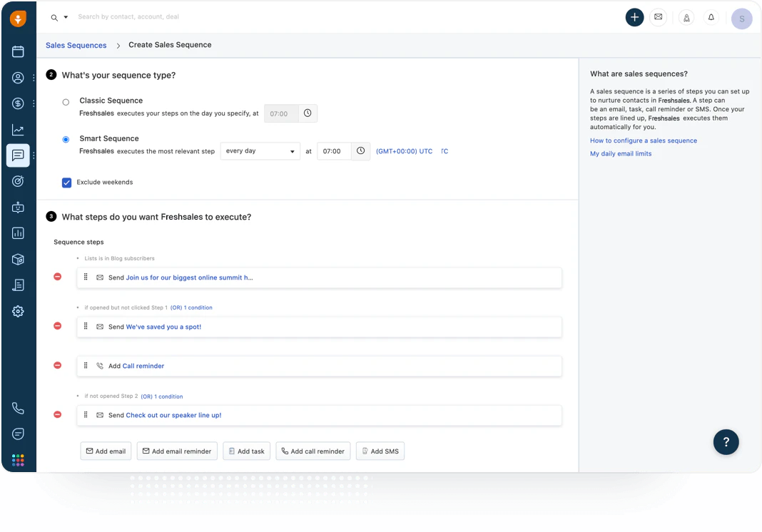Open the apps grid icon at sidebar bottom
This screenshot has height=532, width=762.
[18, 459]
